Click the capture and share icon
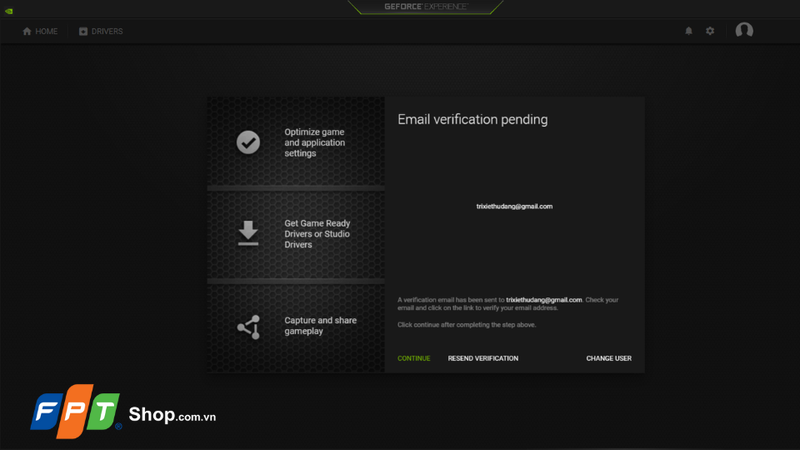Image resolution: width=800 pixels, height=450 pixels. 248,327
